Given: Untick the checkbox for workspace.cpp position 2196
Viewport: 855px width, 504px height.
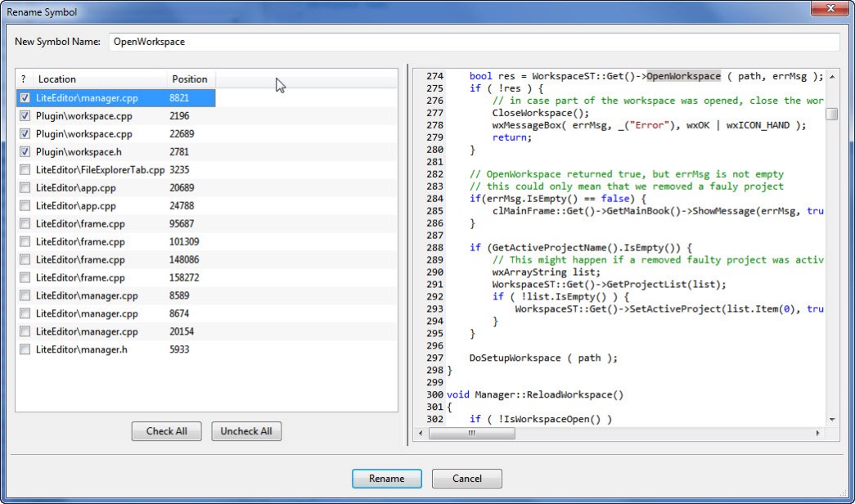Looking at the screenshot, I should coord(25,116).
